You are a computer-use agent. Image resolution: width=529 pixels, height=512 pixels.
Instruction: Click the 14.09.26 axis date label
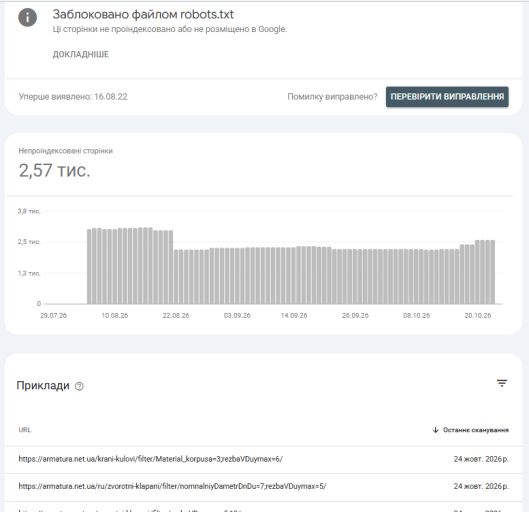point(294,316)
